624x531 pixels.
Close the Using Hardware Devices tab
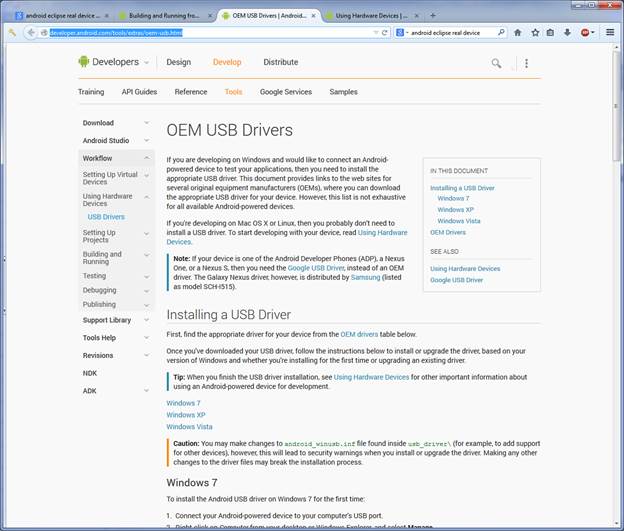417,16
